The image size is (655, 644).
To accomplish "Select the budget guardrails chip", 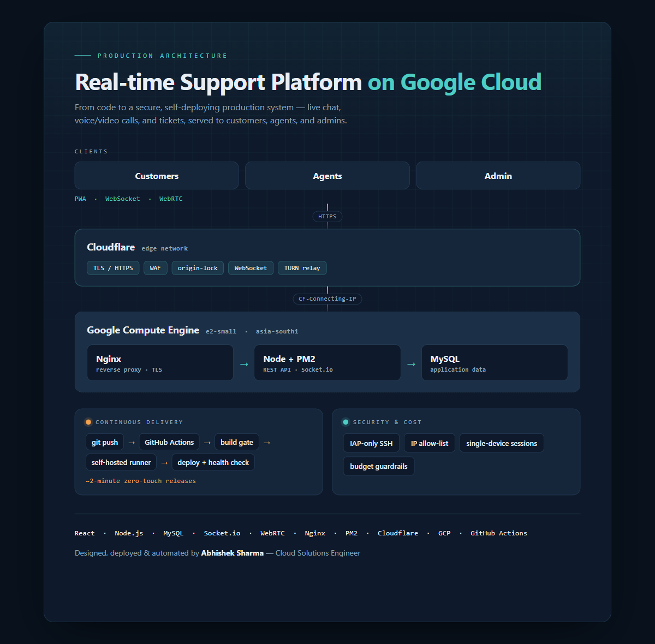I will (x=379, y=466).
